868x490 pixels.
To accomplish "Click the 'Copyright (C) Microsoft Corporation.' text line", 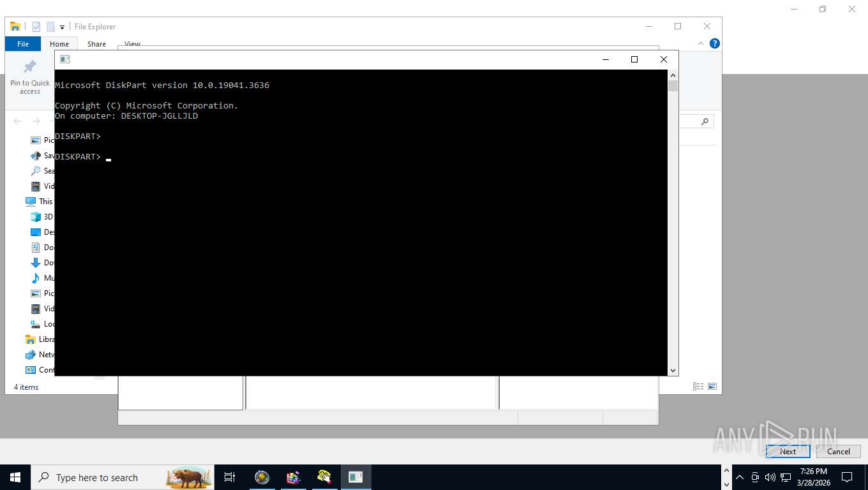I will coord(147,106).
